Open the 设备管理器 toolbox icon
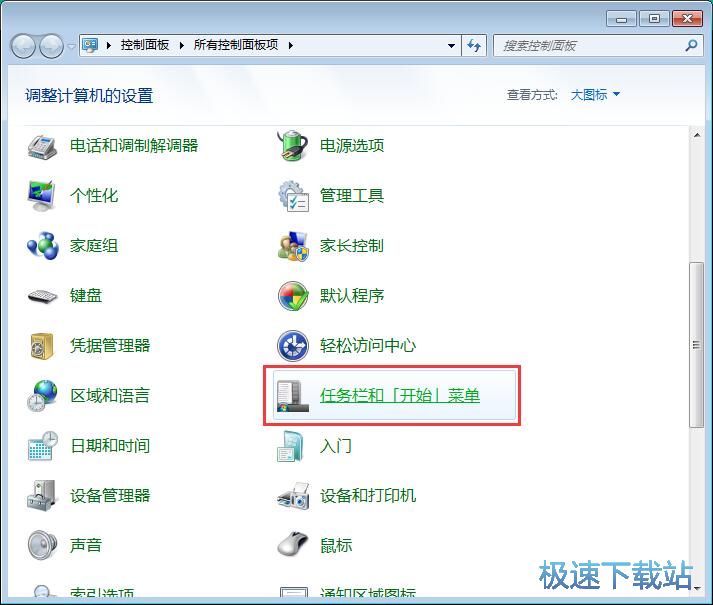 [x=42, y=495]
